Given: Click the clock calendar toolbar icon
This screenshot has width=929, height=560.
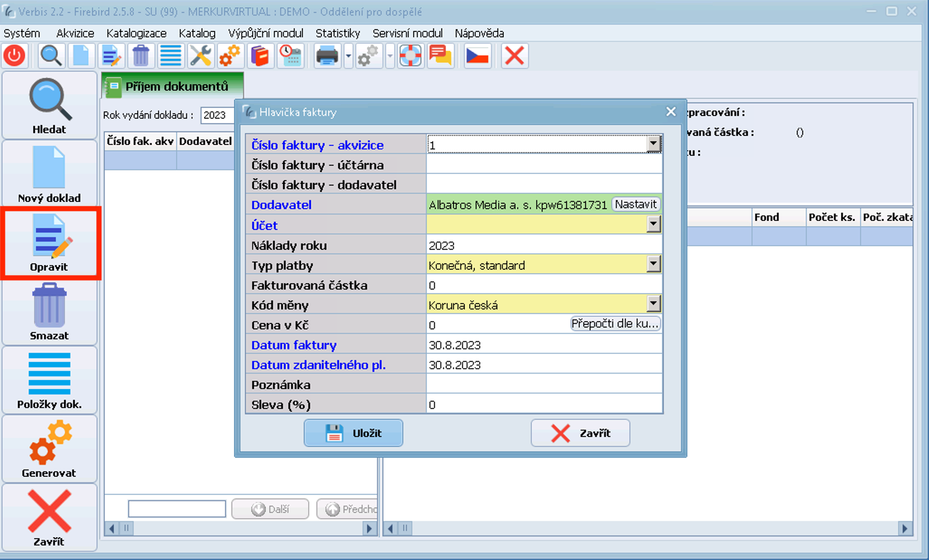Looking at the screenshot, I should pos(290,56).
